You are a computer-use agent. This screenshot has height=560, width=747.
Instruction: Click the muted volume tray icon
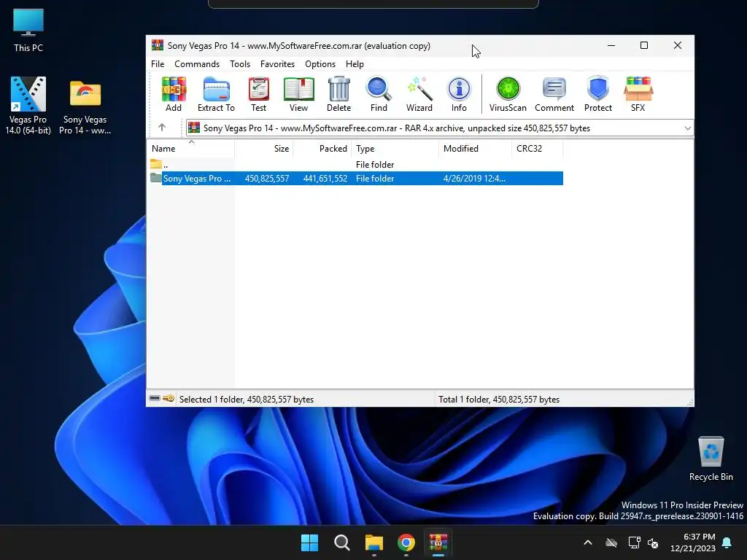[653, 542]
